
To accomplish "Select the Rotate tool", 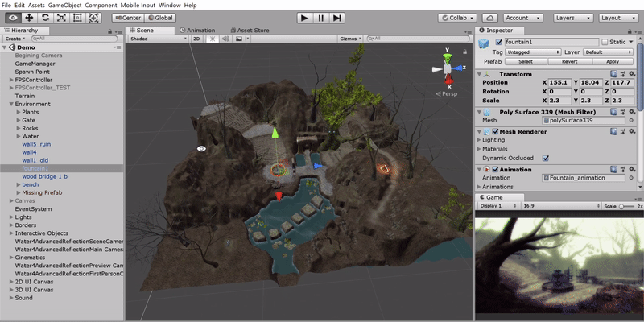I will [45, 18].
